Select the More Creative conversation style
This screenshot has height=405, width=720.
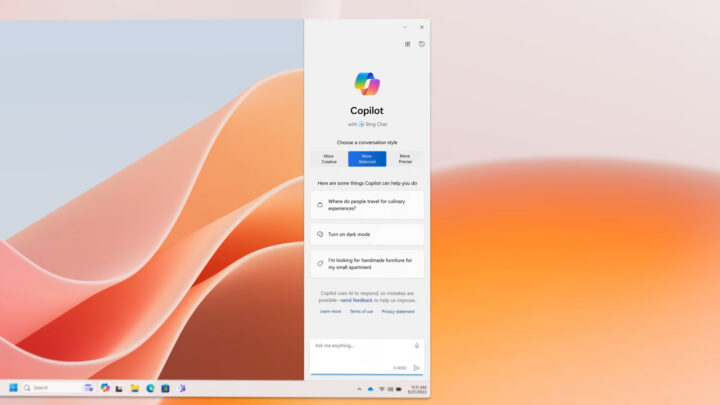(x=329, y=158)
